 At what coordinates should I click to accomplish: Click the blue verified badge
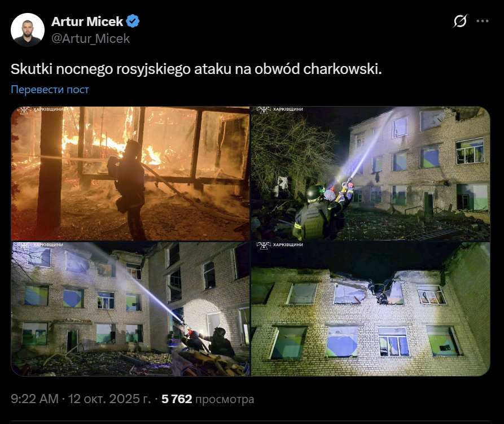tap(133, 21)
